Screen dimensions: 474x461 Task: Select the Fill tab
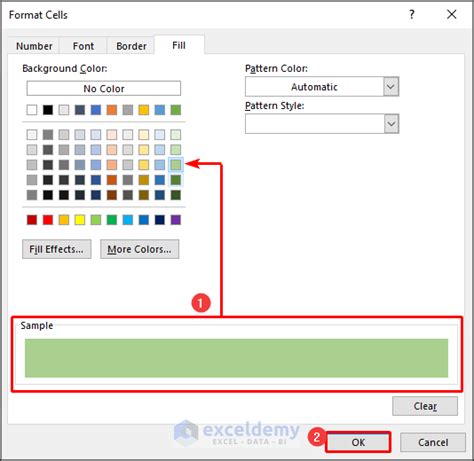coord(179,45)
